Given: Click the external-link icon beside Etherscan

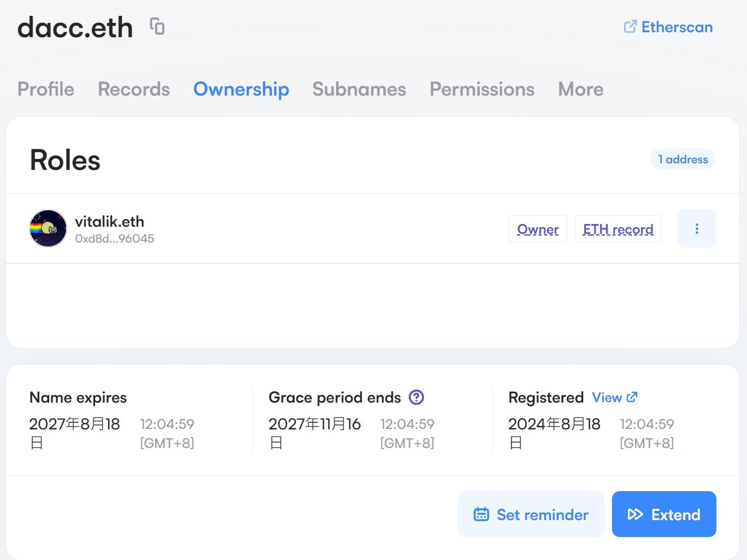Looking at the screenshot, I should [x=631, y=26].
